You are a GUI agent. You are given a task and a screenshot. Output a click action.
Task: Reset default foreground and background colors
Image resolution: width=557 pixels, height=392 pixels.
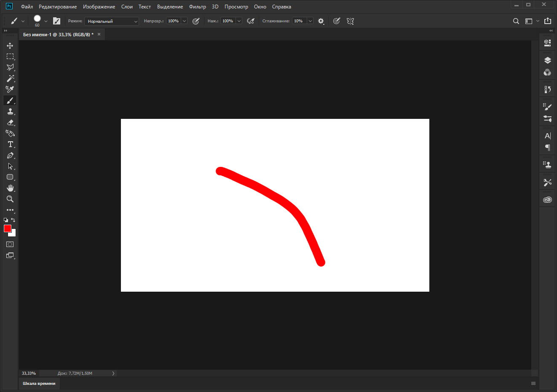pos(6,220)
